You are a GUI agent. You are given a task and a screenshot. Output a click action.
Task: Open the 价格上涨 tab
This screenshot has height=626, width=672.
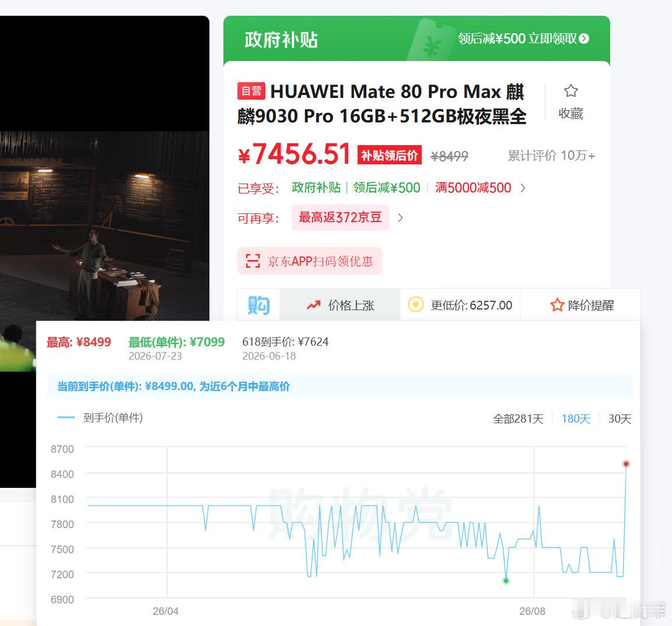tap(340, 305)
